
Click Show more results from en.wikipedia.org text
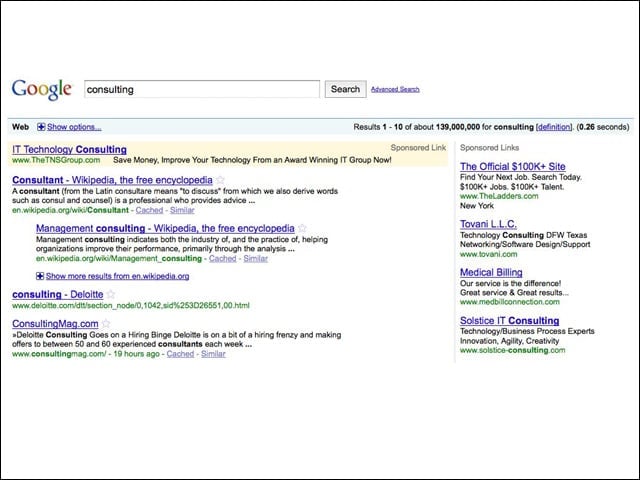118,276
